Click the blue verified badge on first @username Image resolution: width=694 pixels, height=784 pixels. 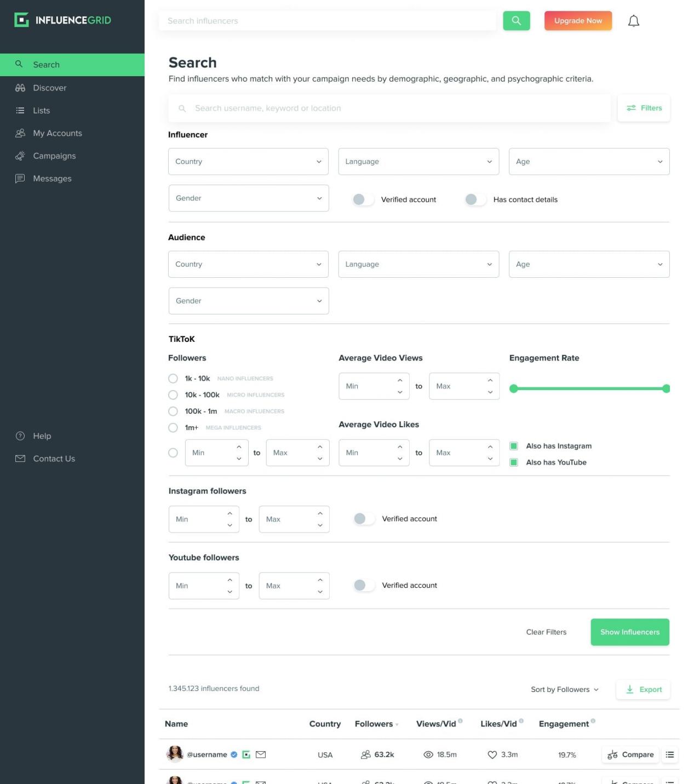(234, 754)
